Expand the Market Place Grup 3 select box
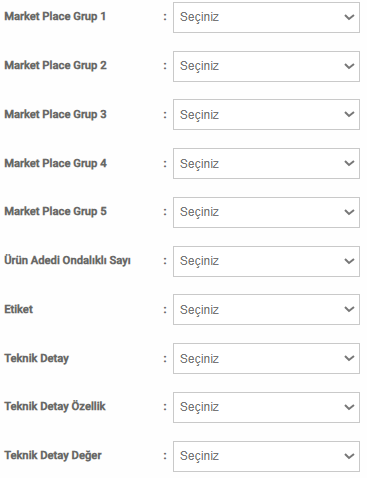The image size is (367, 478). coord(266,115)
